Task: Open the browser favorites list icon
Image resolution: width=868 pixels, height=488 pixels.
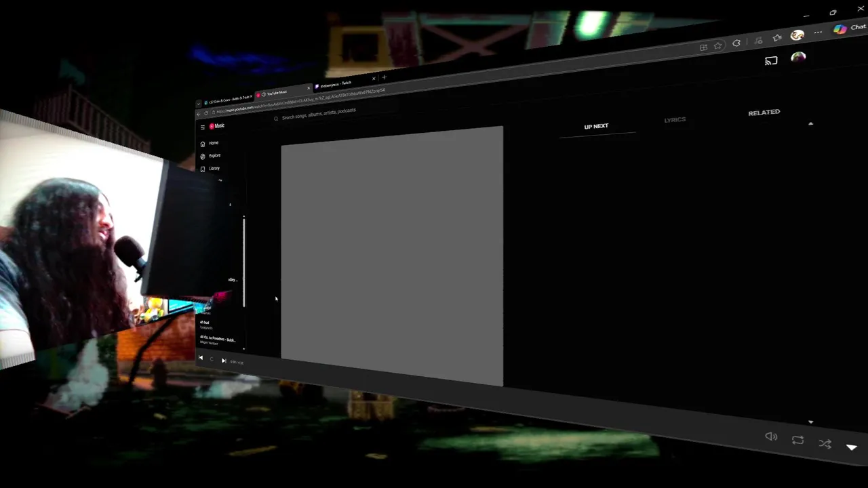Action: pos(777,38)
